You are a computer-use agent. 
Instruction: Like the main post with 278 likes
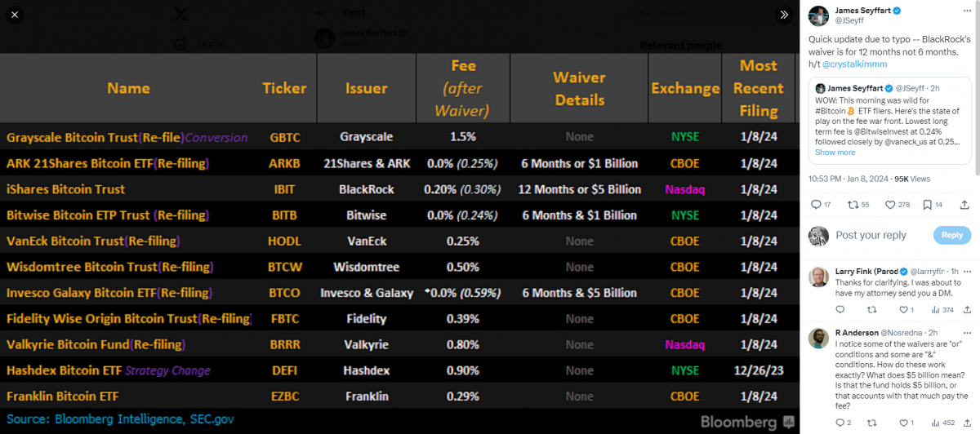coord(892,205)
